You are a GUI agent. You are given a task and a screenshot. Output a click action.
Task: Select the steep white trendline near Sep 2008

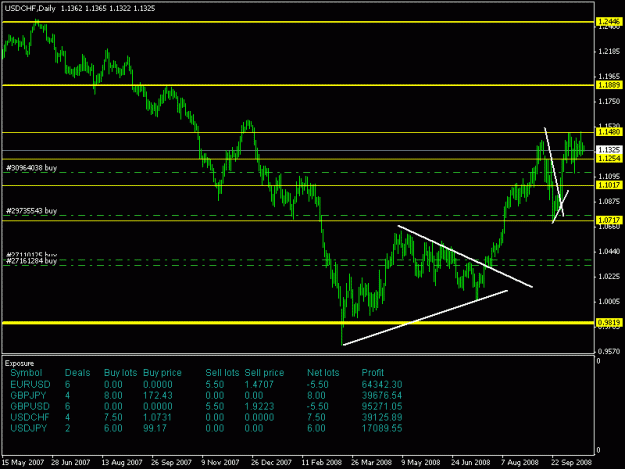[x=554, y=171]
